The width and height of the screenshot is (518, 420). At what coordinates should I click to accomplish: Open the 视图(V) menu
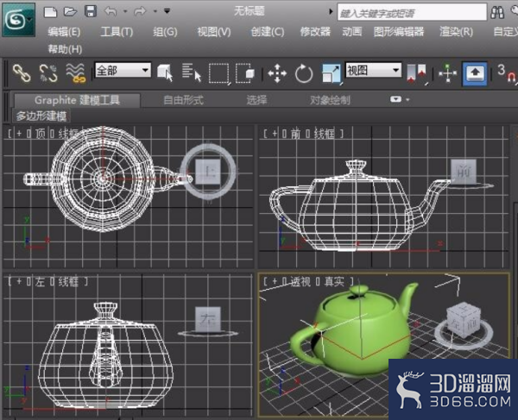coord(214,32)
